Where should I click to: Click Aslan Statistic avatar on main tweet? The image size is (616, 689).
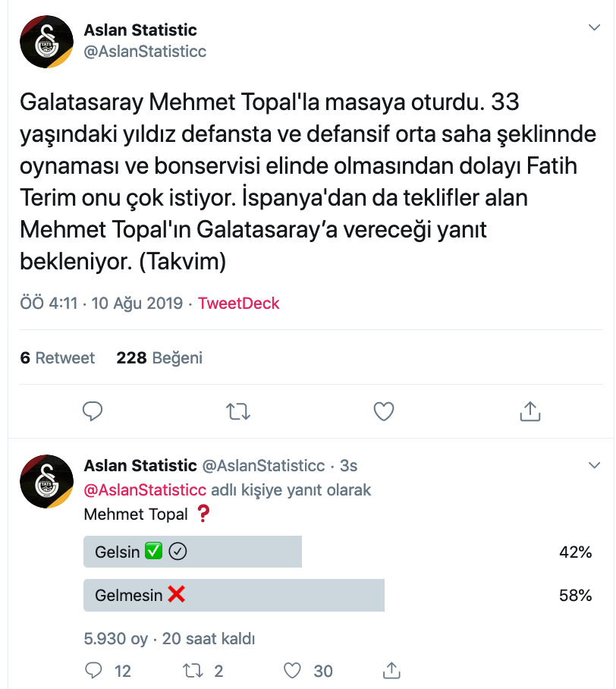(46, 42)
